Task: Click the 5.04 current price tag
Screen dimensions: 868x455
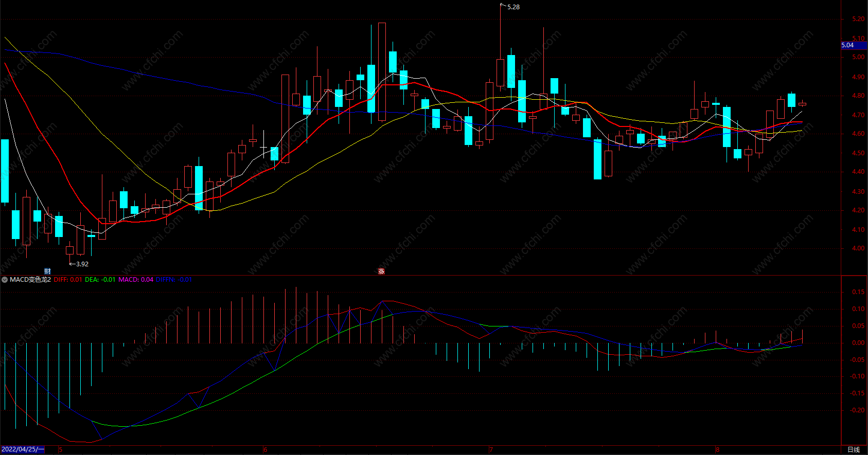Action: (854, 45)
